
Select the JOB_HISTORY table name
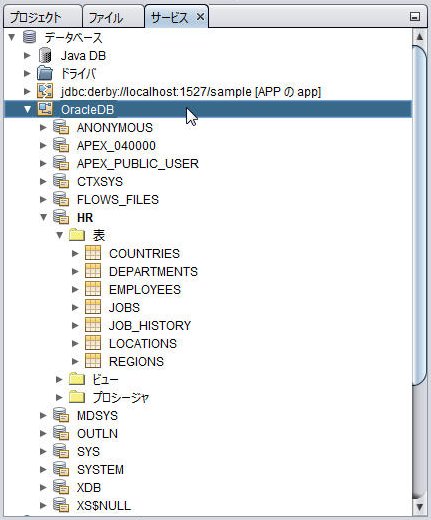coord(150,326)
